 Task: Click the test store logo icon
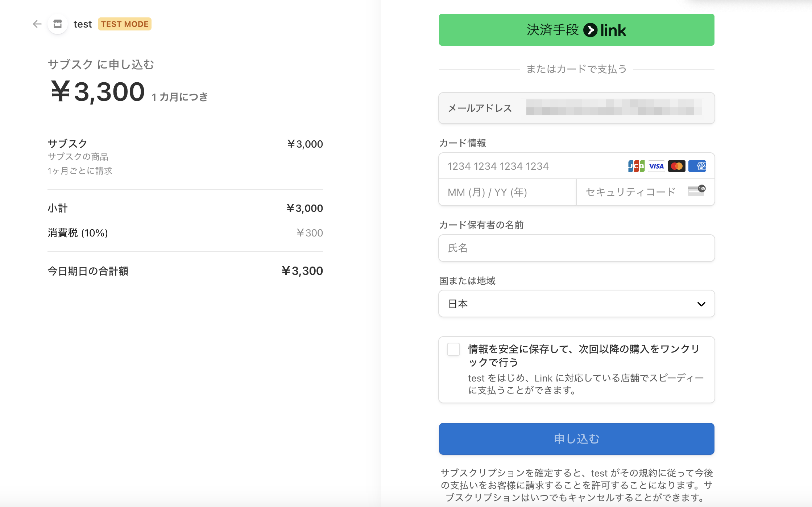(58, 24)
